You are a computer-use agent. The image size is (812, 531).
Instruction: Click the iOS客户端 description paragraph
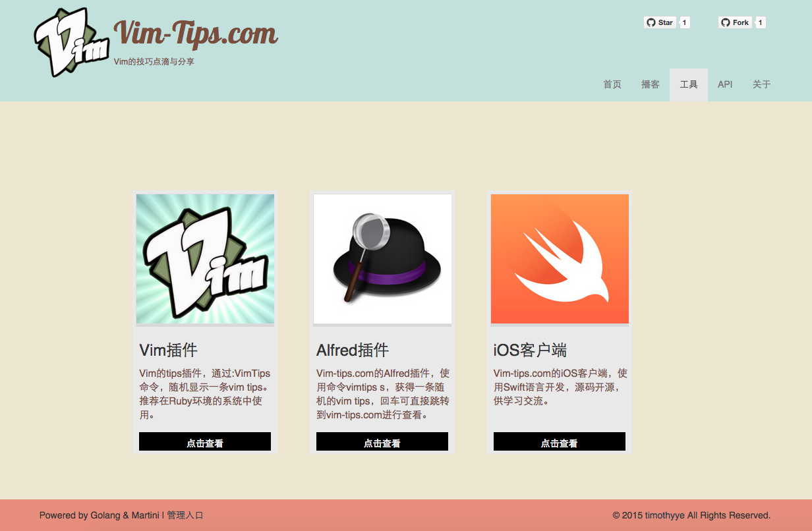pyautogui.click(x=560, y=387)
